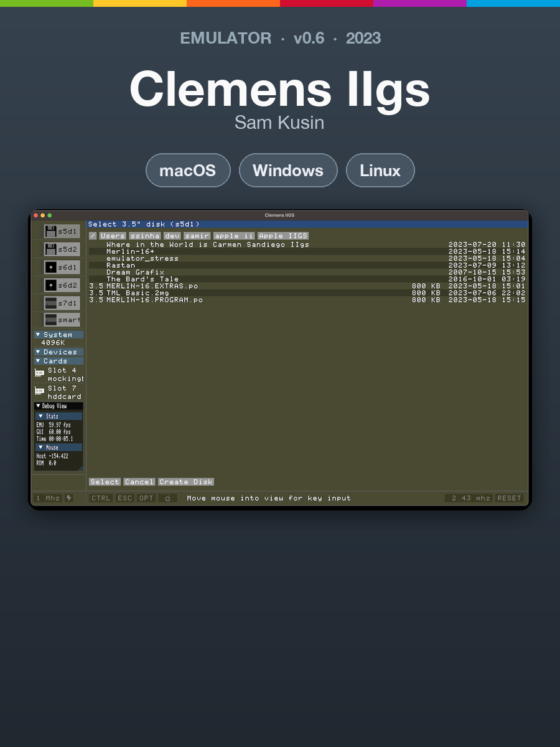560x747 pixels.
Task: Select MERLIN-16.EXTRAS.po disk image
Action: pos(307,286)
